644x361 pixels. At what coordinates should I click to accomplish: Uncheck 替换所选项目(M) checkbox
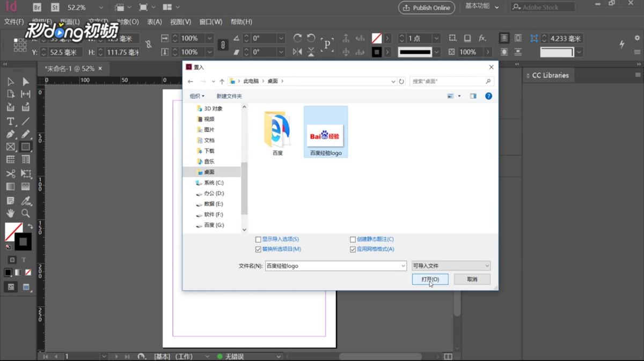pyautogui.click(x=258, y=249)
